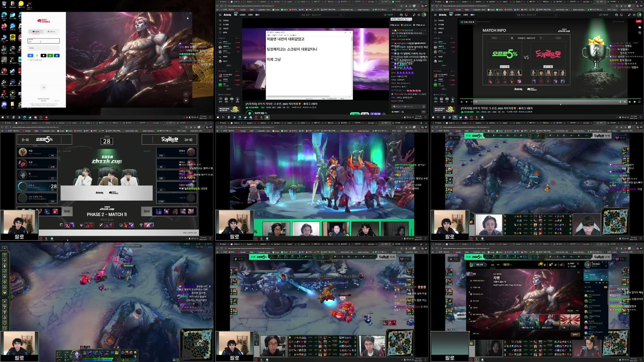This screenshot has width=644, height=362.
Task: Check the stay logged in checkbox
Action: tap(28, 60)
